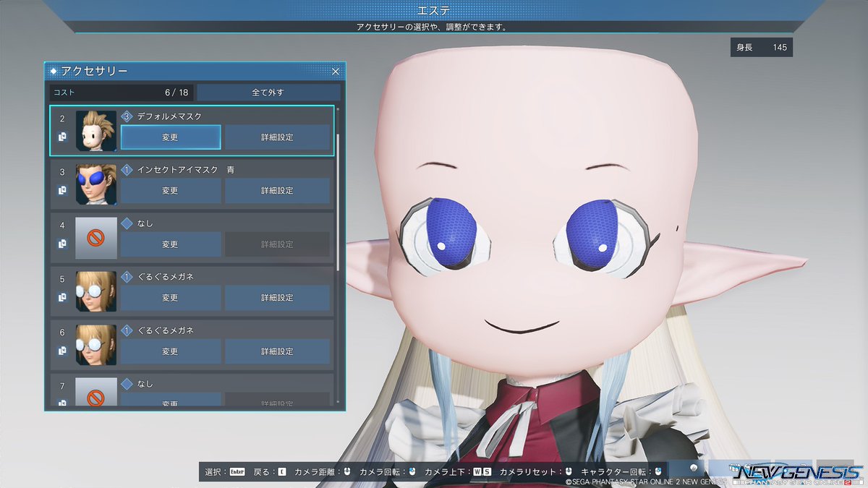Click the 身長 145 height display
This screenshot has width=868, height=488.
(762, 48)
